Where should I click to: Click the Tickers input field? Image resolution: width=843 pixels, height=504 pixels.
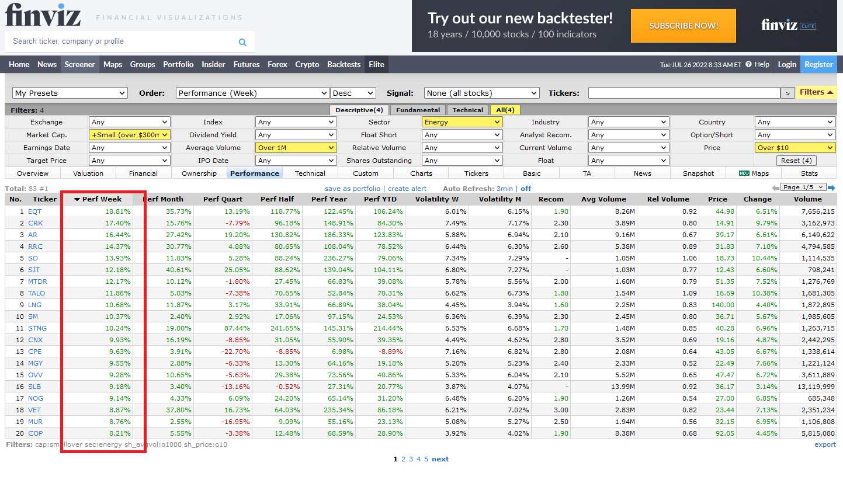[x=684, y=93]
